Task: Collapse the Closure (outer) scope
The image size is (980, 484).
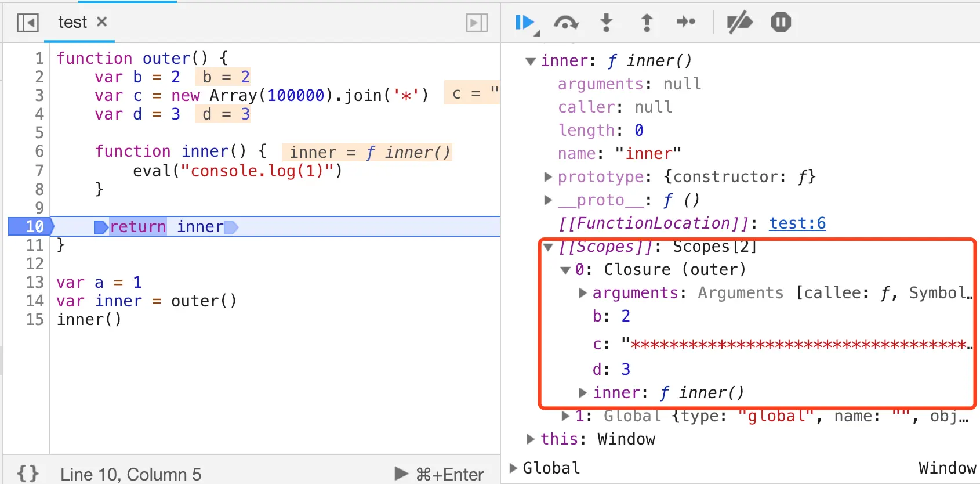Action: tap(565, 270)
